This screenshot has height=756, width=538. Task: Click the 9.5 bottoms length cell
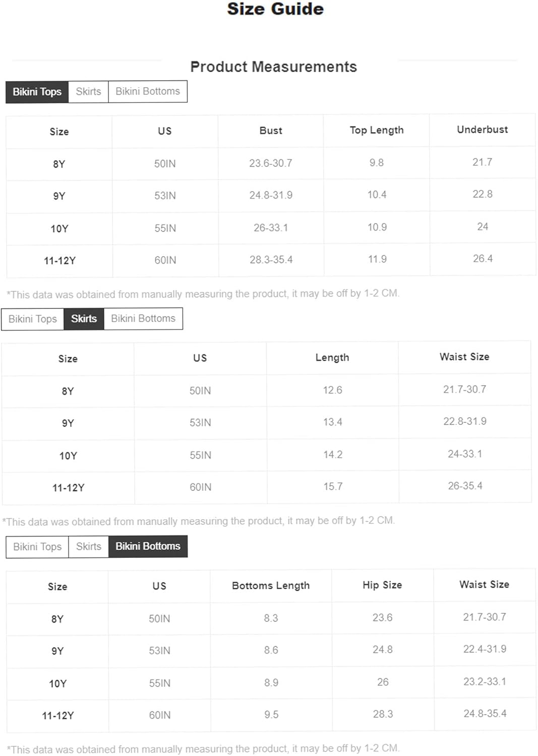click(271, 715)
